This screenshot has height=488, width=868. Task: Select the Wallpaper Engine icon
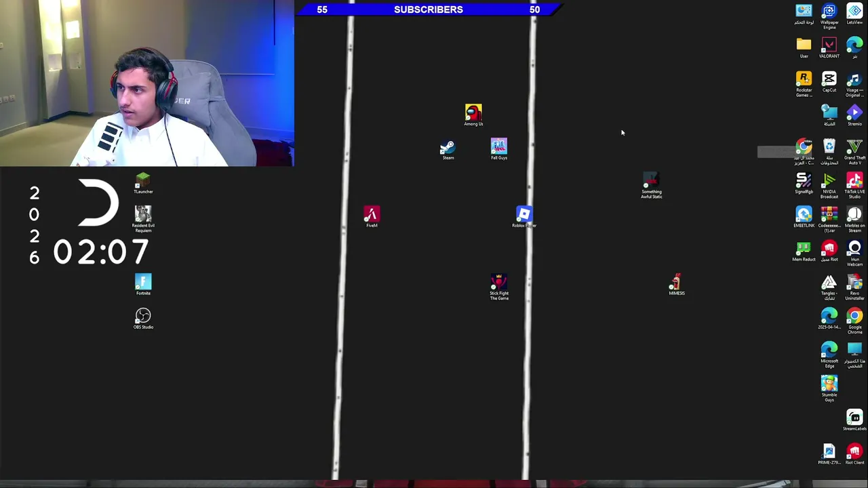(829, 16)
